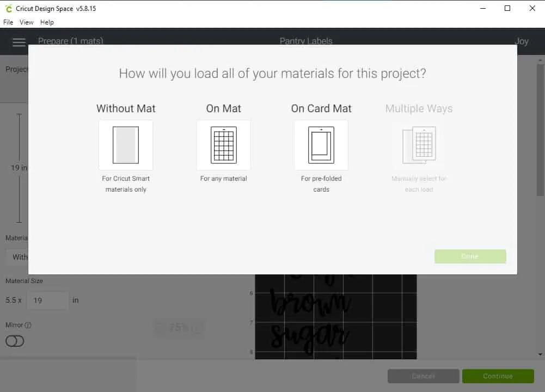
Task: Select the On Card Mat illustration
Action: tap(321, 145)
